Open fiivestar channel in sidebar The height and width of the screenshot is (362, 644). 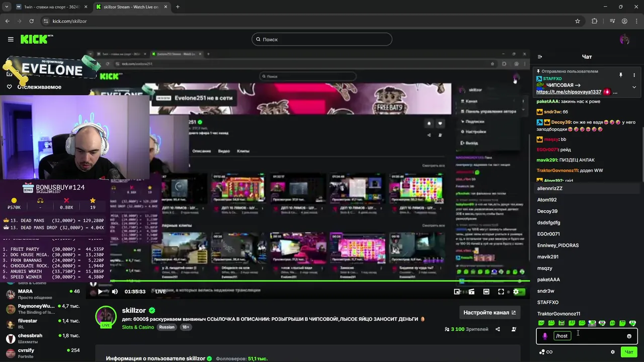43,323
